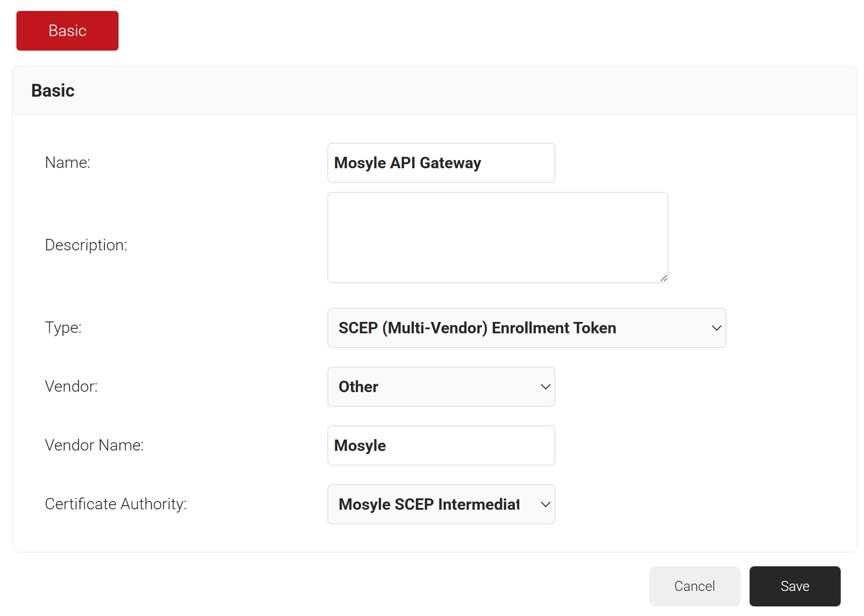Viewport: 864px width, 616px height.
Task: Click the Basic section header
Action: 53,90
